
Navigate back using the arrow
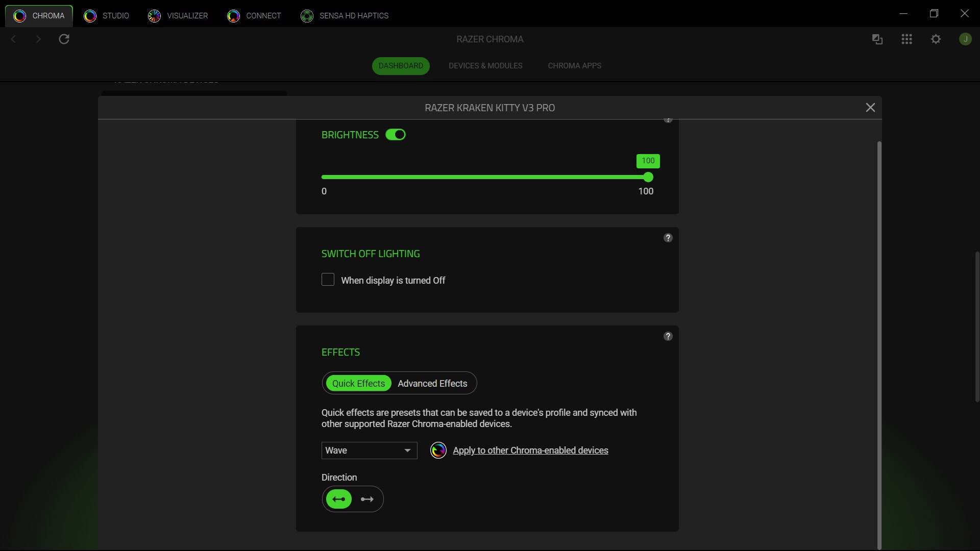pyautogui.click(x=13, y=39)
